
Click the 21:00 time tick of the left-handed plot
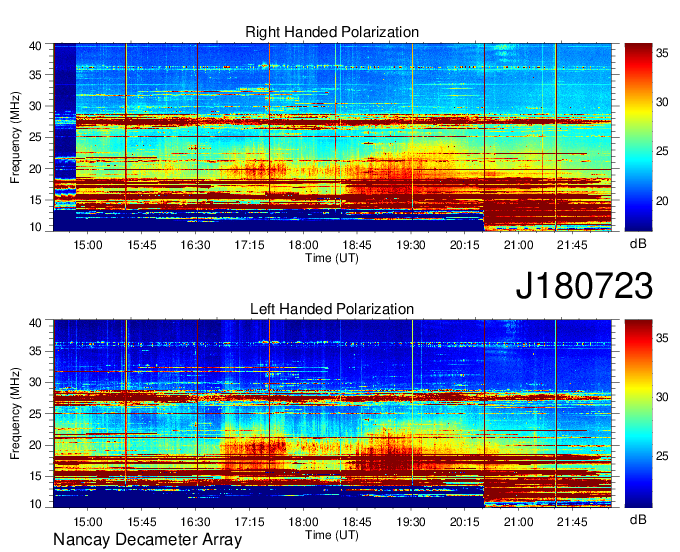coord(518,521)
